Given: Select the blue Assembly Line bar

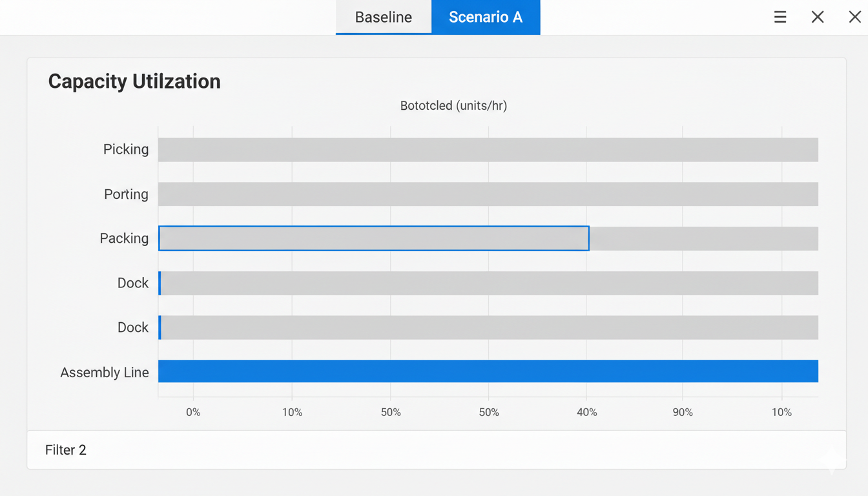Looking at the screenshot, I should pos(489,371).
